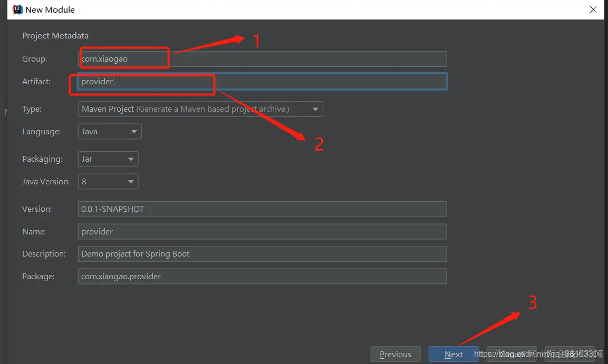This screenshot has width=608, height=364.
Task: Click the Packaging label
Action: click(42, 159)
